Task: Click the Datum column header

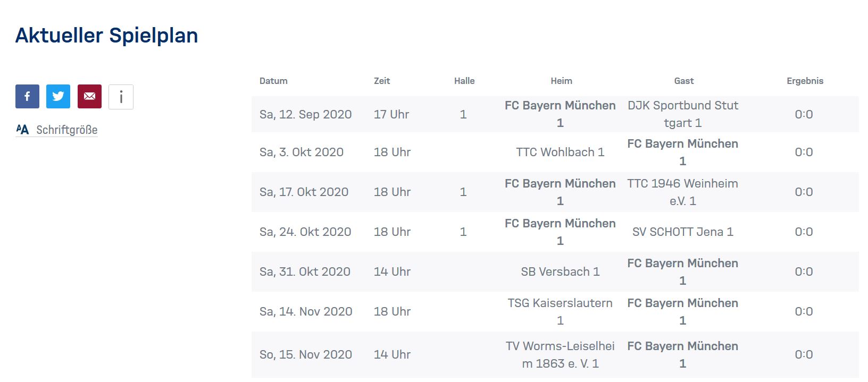Action: point(273,81)
